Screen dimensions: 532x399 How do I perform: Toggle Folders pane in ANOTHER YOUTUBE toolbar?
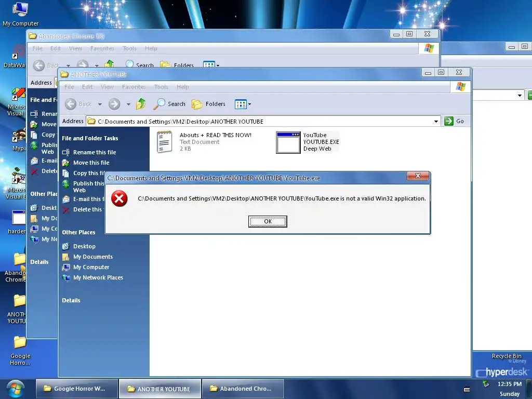click(x=208, y=104)
